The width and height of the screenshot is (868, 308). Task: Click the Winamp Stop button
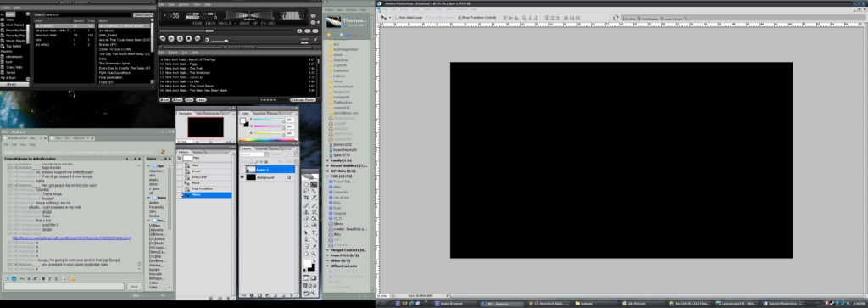pyautogui.click(x=189, y=38)
